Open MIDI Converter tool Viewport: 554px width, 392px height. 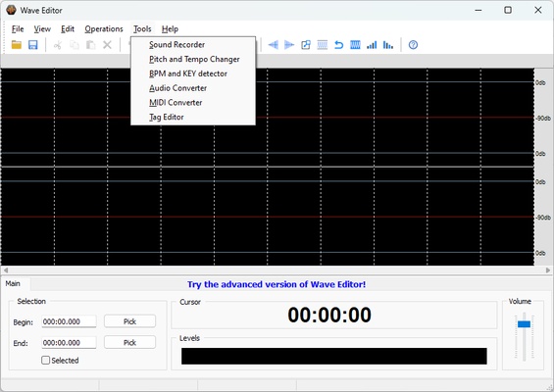[193, 103]
